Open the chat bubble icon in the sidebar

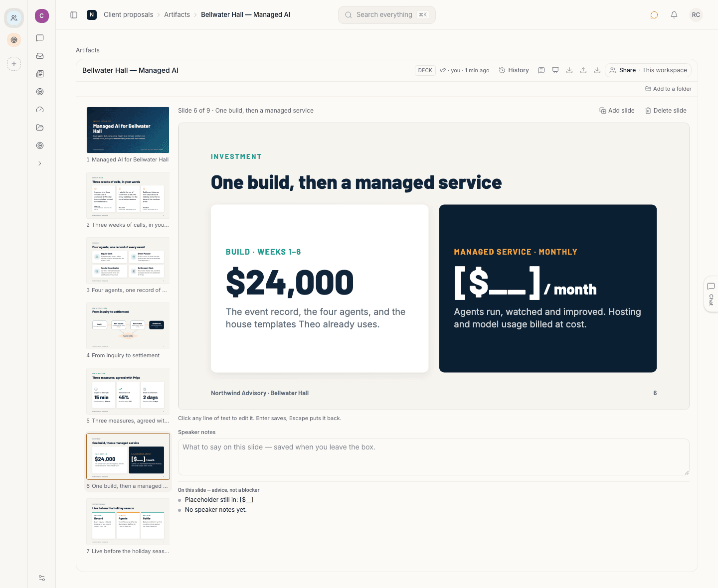[40, 38]
